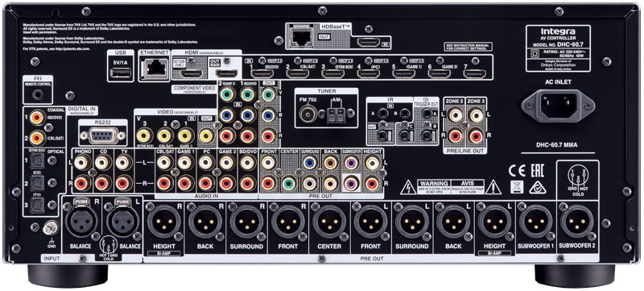This screenshot has width=644, height=291.
Task: Click the Integra brand logo
Action: tap(558, 31)
